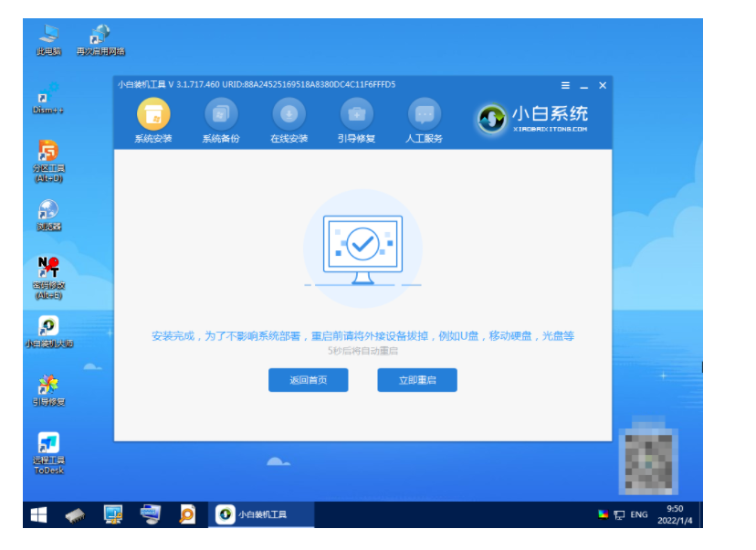Screen dimensions: 756x550
Task: Open the Windows Start menu
Action: (x=38, y=515)
